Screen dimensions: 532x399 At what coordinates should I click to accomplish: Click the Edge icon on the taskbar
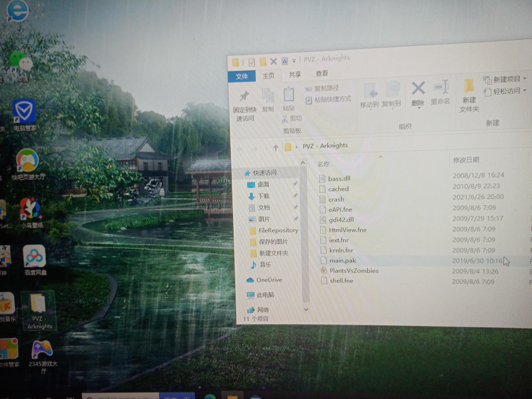pyautogui.click(x=210, y=396)
